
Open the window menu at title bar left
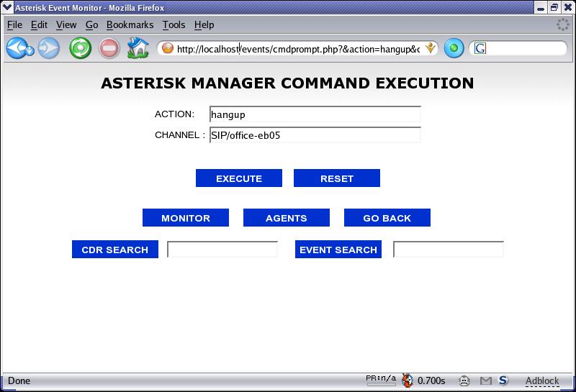coord(7,7)
